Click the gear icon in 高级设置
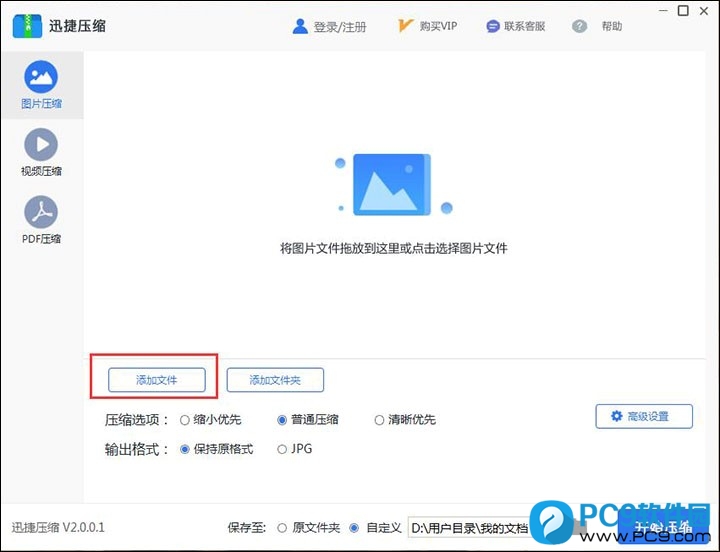The height and width of the screenshot is (552, 720). tap(616, 416)
